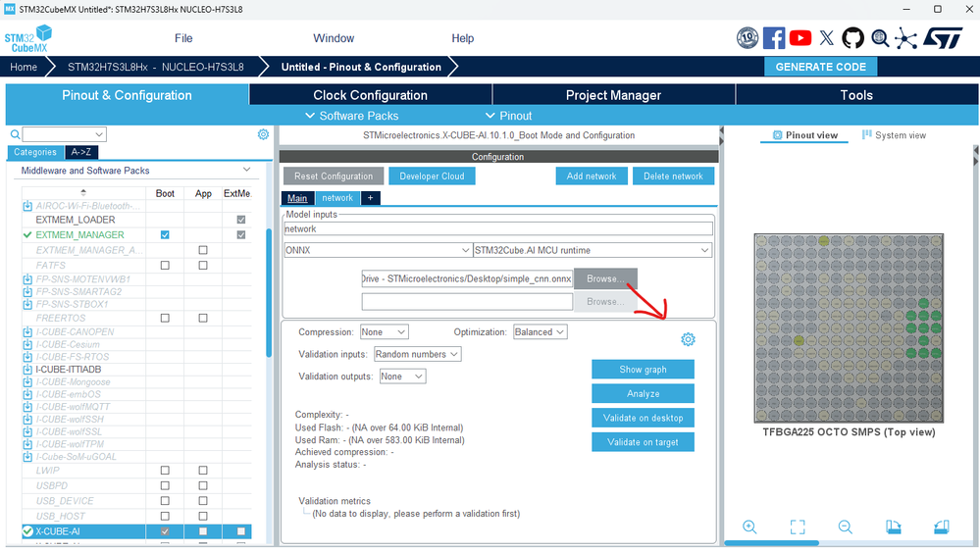
Task: Open the Validation outputs dropdown
Action: [402, 376]
